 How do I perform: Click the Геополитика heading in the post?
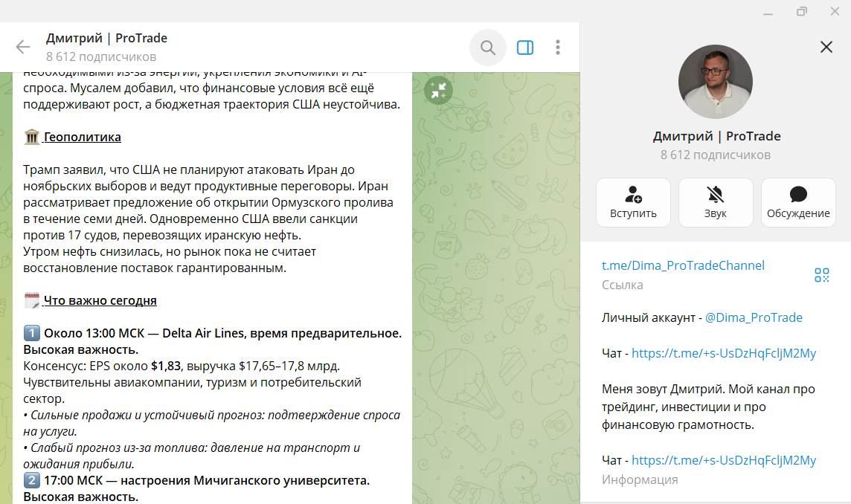(x=82, y=138)
